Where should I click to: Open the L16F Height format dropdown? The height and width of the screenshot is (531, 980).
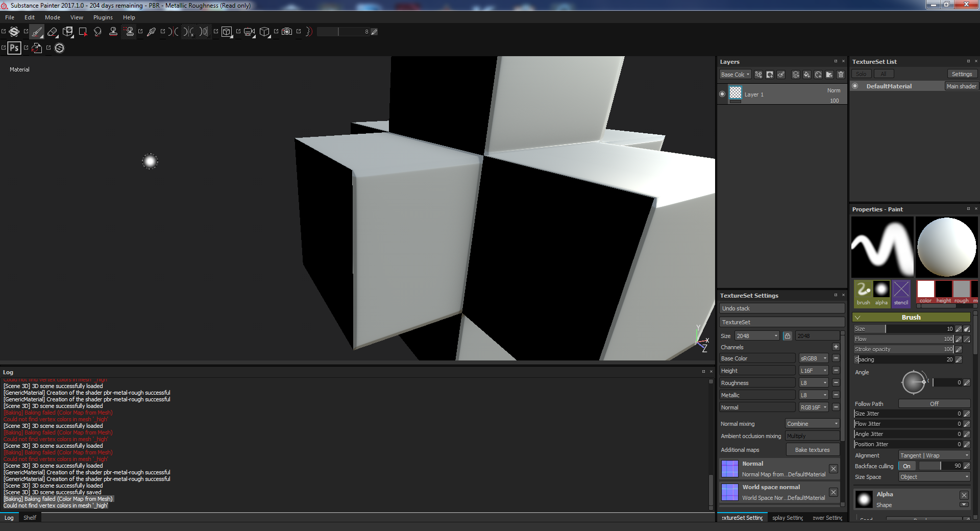pyautogui.click(x=814, y=371)
